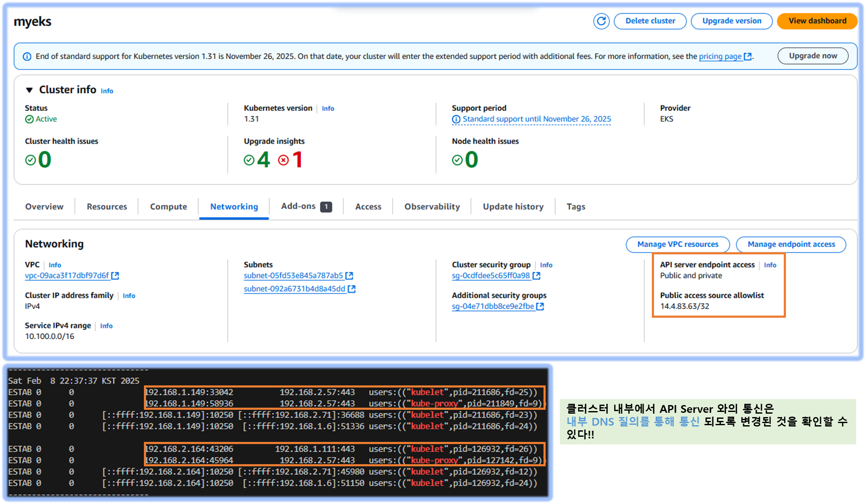Screen dimensions: 866x504
Task: Switch to the Compute tab
Action: point(168,206)
